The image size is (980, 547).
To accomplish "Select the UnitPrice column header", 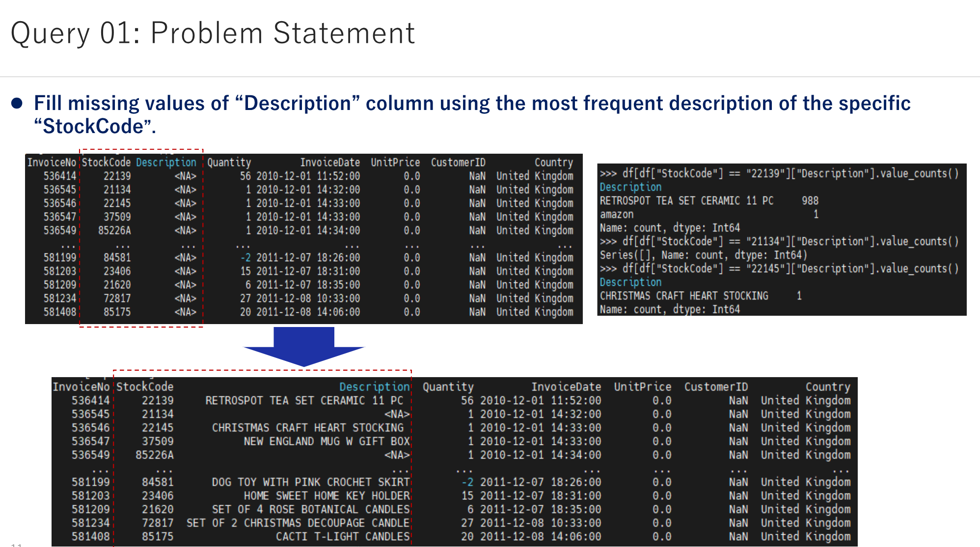I will tap(395, 162).
